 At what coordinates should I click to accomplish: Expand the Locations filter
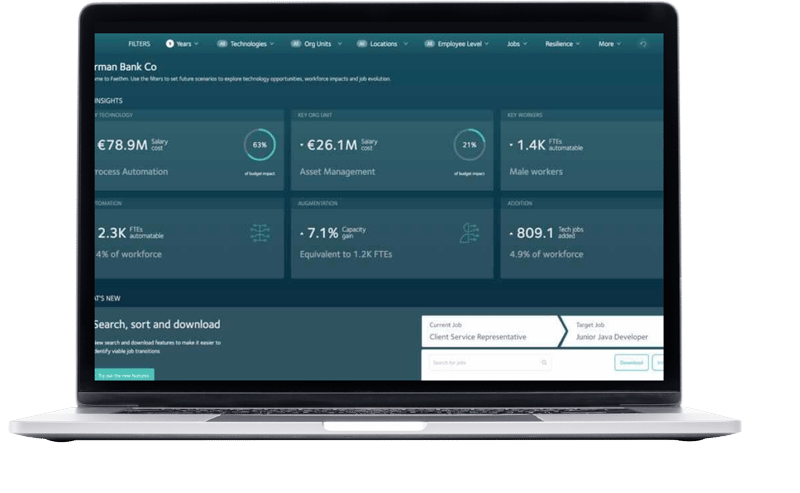382,44
